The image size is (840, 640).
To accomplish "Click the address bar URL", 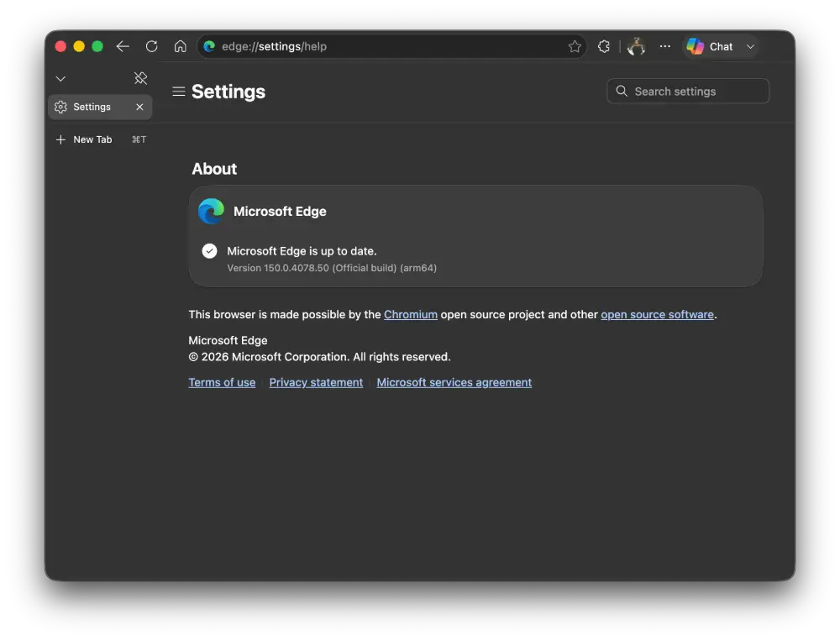I will (275, 46).
